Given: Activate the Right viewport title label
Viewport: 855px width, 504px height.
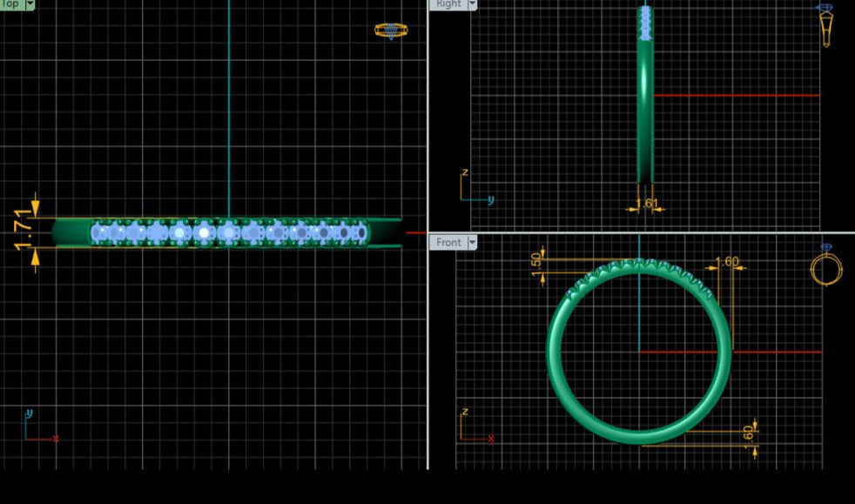Looking at the screenshot, I should point(448,4).
